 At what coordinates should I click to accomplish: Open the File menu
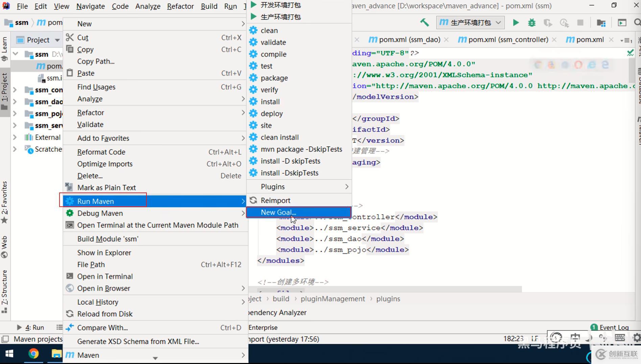tap(22, 6)
